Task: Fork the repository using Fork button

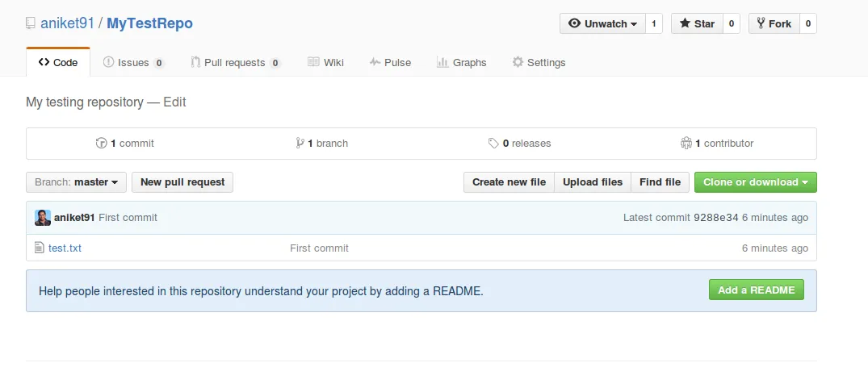Action: (x=774, y=24)
